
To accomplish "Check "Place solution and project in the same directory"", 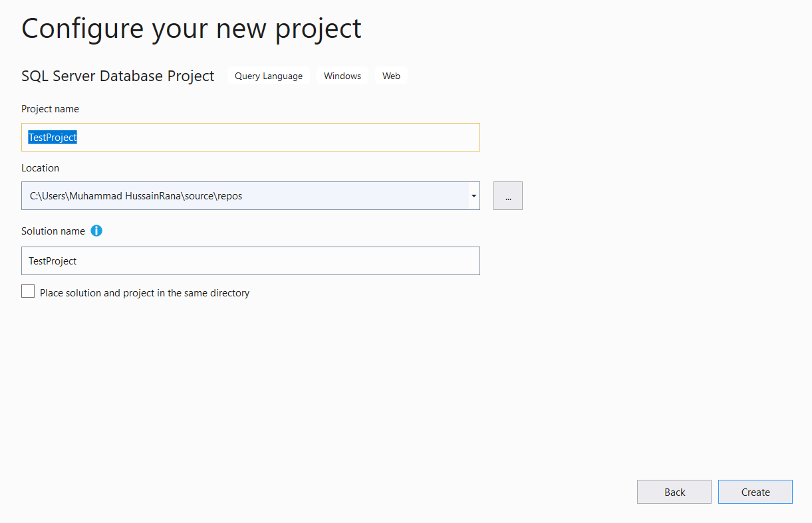I will tap(27, 291).
